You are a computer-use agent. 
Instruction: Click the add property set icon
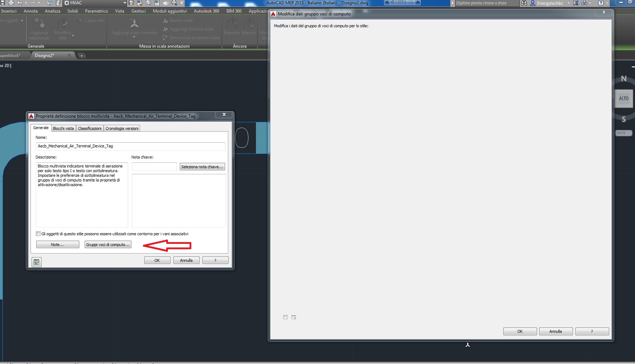285,317
